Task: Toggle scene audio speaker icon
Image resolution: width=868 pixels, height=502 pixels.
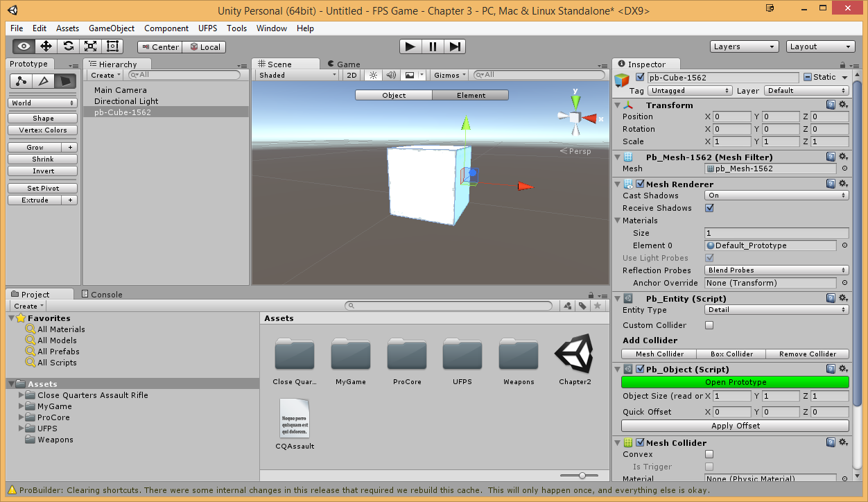Action: [x=391, y=75]
